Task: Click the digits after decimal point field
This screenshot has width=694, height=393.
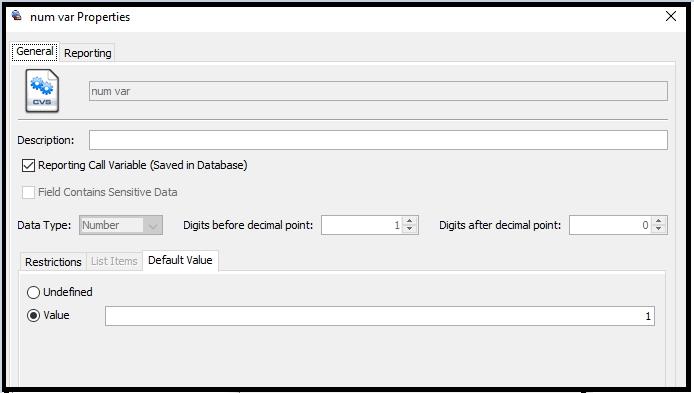Action: click(x=611, y=225)
